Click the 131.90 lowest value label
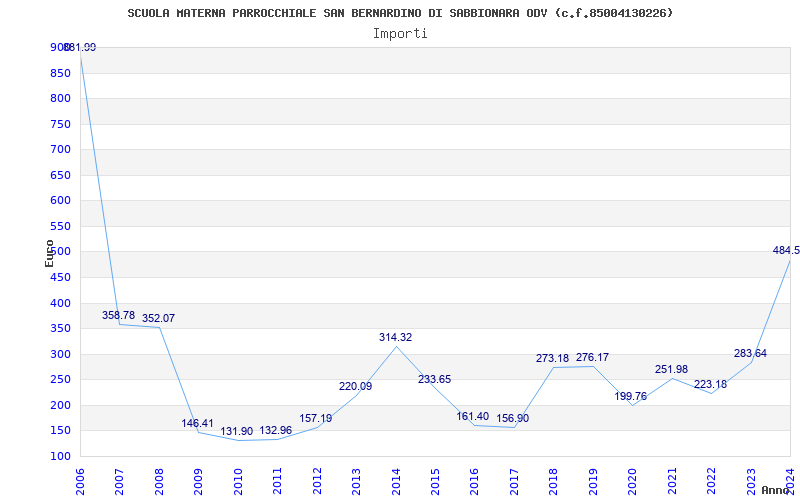 coord(237,431)
